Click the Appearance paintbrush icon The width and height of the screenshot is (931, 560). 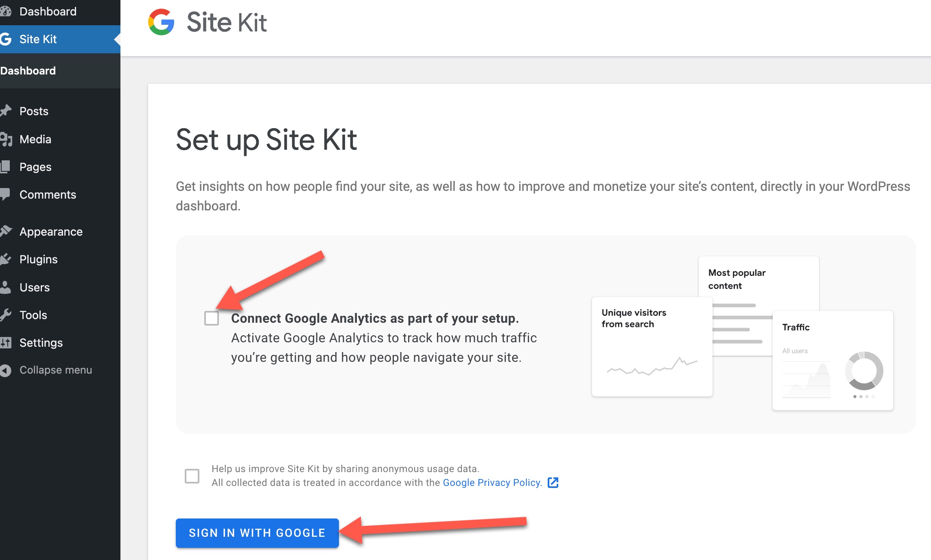pos(6,232)
